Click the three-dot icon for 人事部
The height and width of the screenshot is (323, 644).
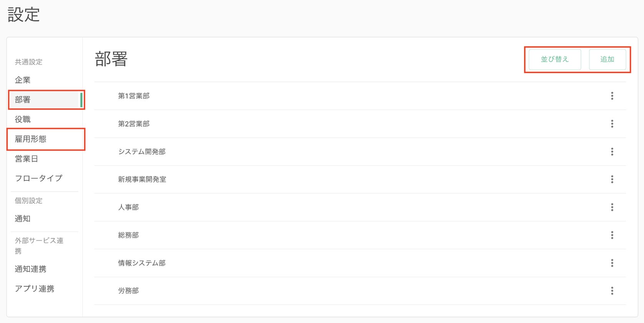click(612, 207)
